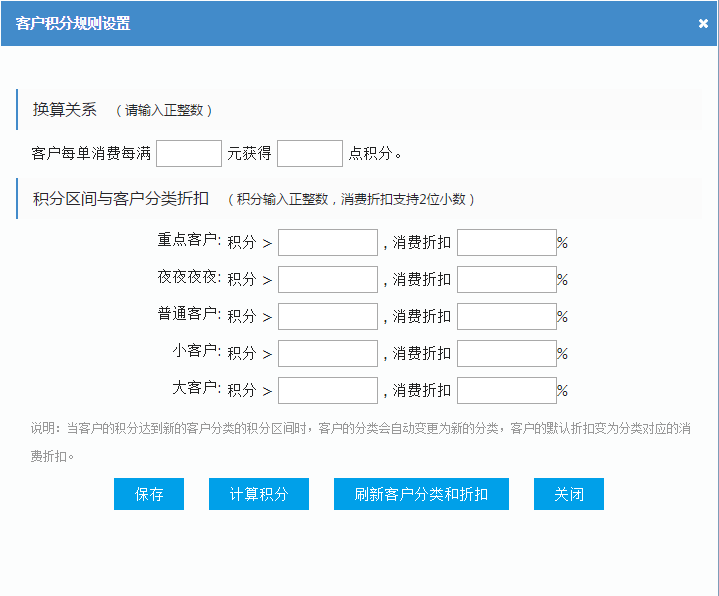Click the 关闭 button
The height and width of the screenshot is (596, 719).
coord(569,494)
